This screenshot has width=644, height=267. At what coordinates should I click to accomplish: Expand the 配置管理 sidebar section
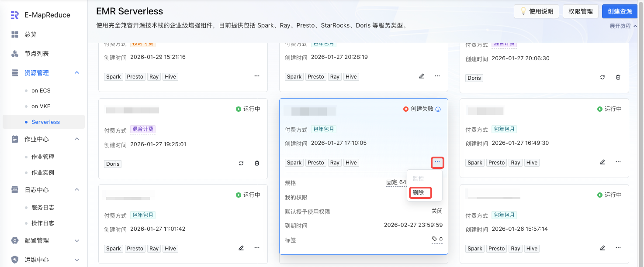(x=77, y=240)
